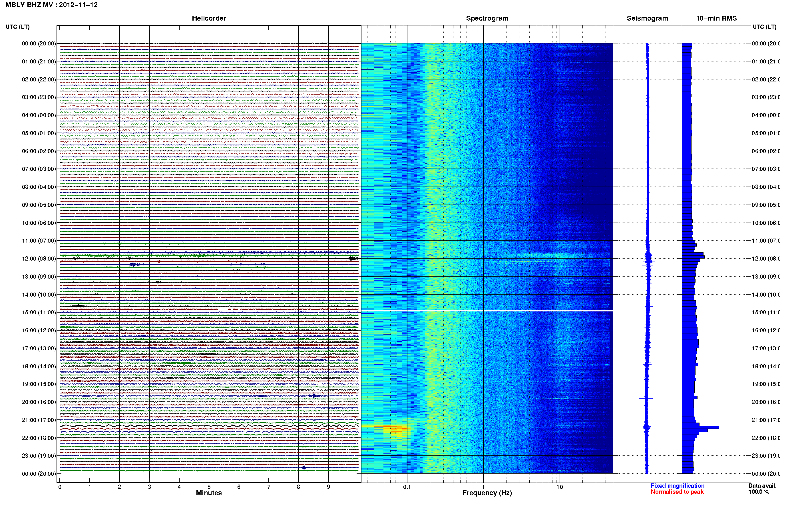
Task: Click the minute 5 tick label
Action: click(x=209, y=487)
